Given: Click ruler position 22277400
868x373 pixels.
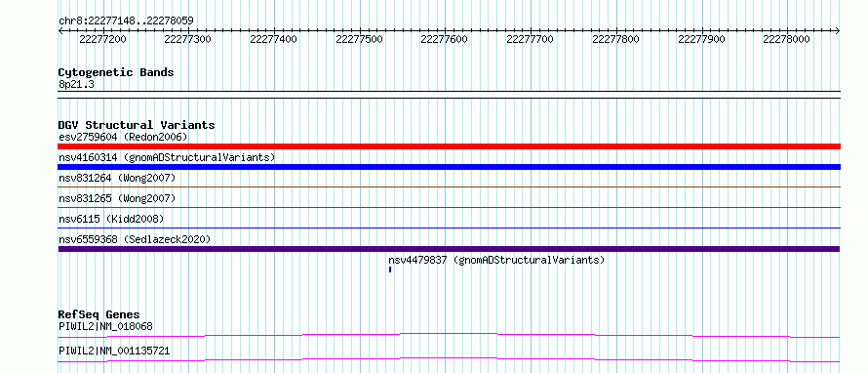Looking at the screenshot, I should pos(273,39).
